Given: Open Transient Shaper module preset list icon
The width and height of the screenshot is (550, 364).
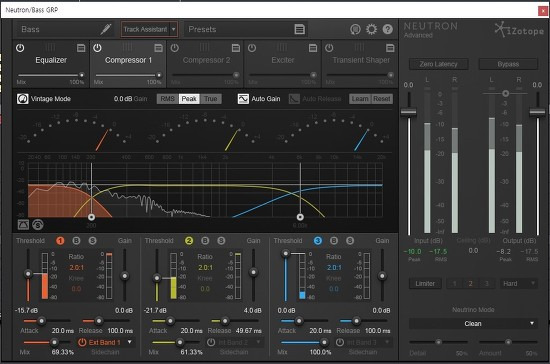Looking at the screenshot, I should (390, 48).
